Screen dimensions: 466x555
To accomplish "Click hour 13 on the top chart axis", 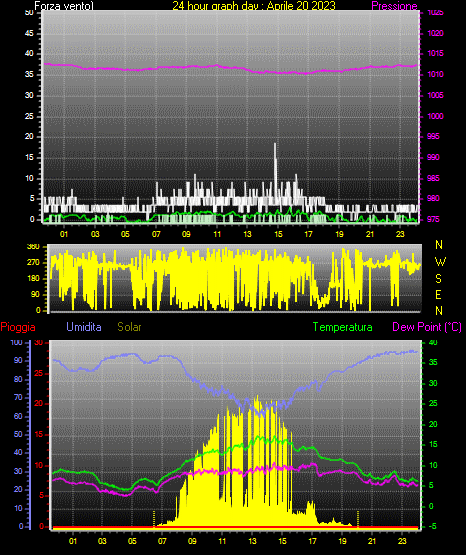I will [247, 234].
